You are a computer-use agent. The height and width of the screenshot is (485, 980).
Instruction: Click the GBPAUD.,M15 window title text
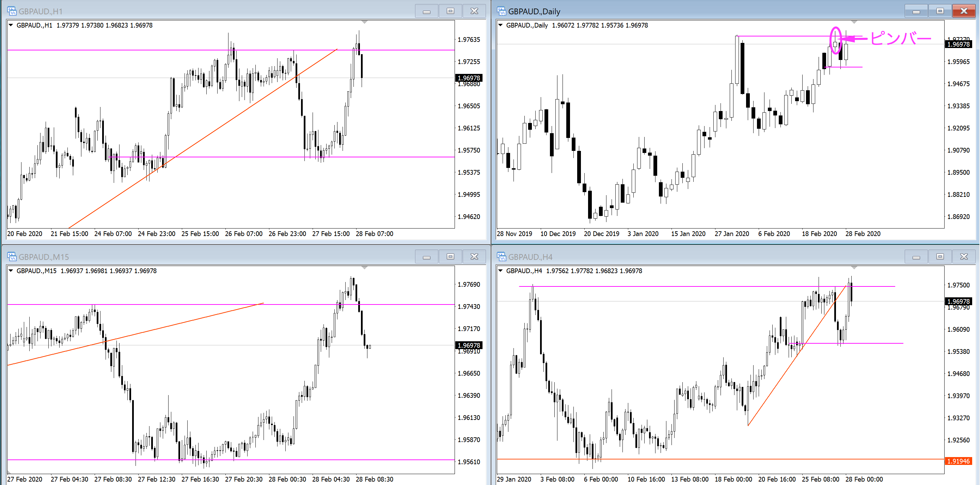tap(44, 257)
